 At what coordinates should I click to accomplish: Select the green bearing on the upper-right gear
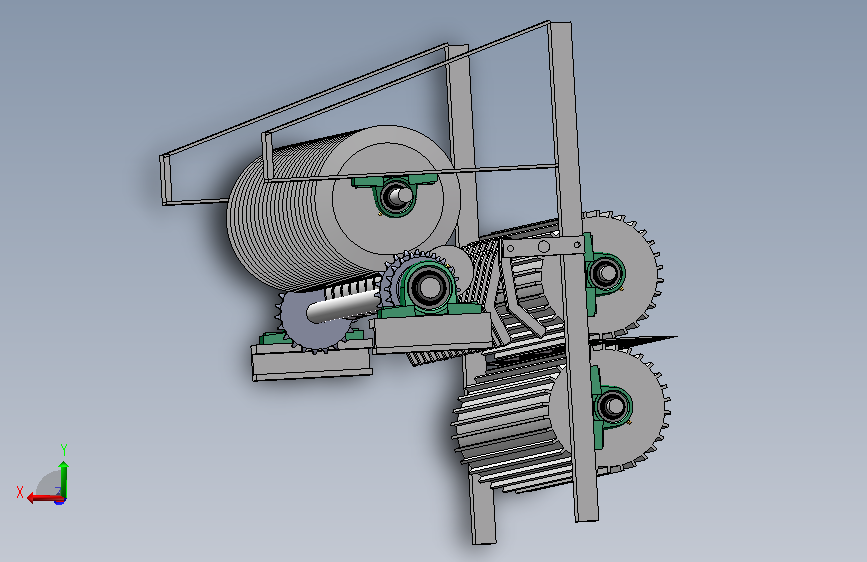click(x=604, y=273)
